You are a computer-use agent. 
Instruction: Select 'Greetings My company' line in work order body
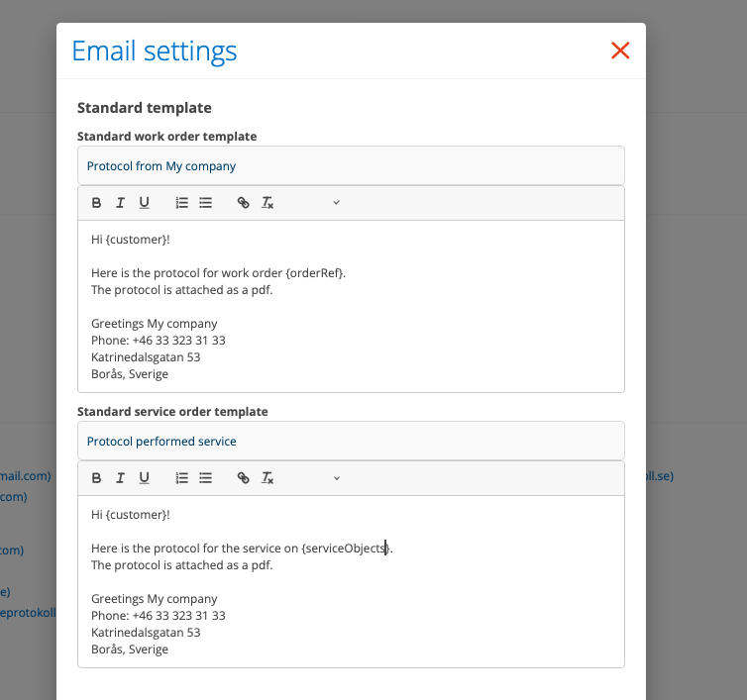155,324
